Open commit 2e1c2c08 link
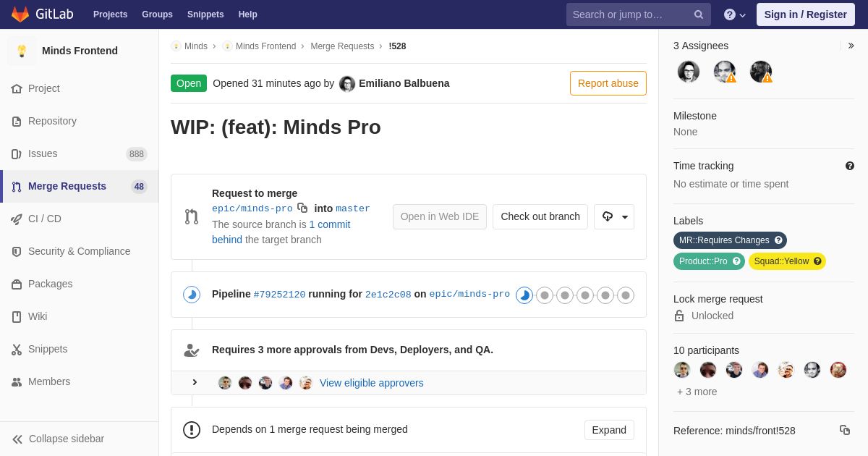This screenshot has height=456, width=868. pos(388,295)
